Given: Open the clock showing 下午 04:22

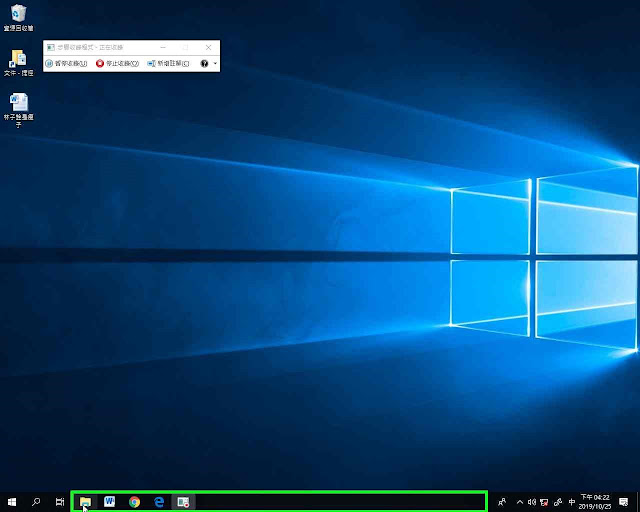Looking at the screenshot, I should point(595,502).
